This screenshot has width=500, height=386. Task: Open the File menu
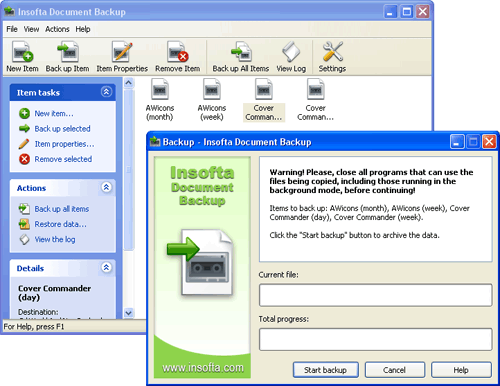[12, 29]
